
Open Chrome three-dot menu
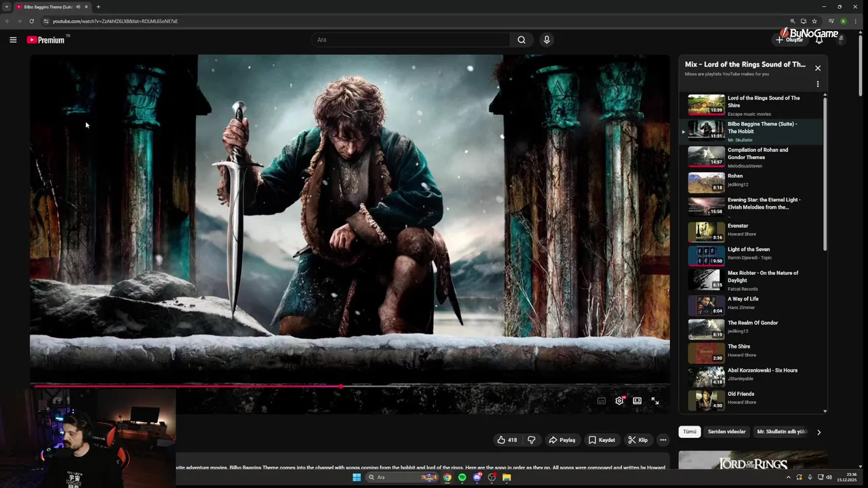coord(856,21)
